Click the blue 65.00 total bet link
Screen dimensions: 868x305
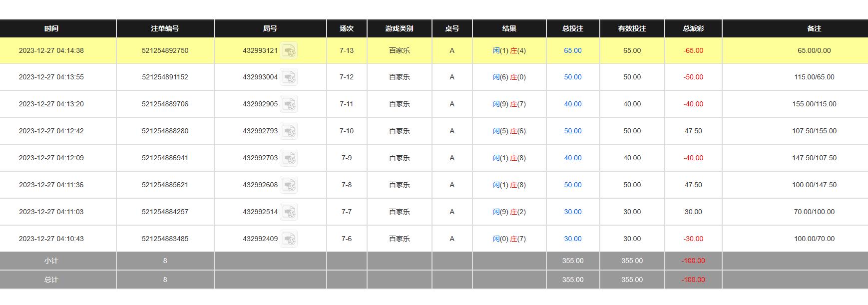(573, 50)
